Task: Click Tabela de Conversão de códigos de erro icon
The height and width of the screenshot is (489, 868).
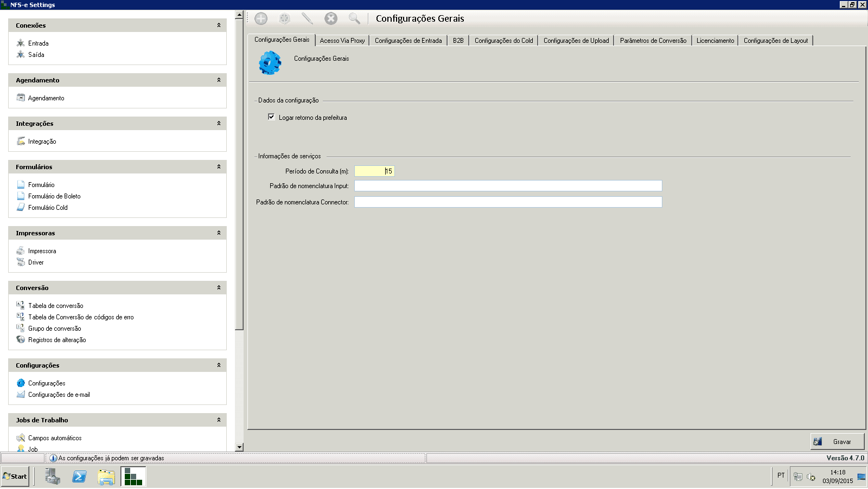Action: [x=21, y=317]
